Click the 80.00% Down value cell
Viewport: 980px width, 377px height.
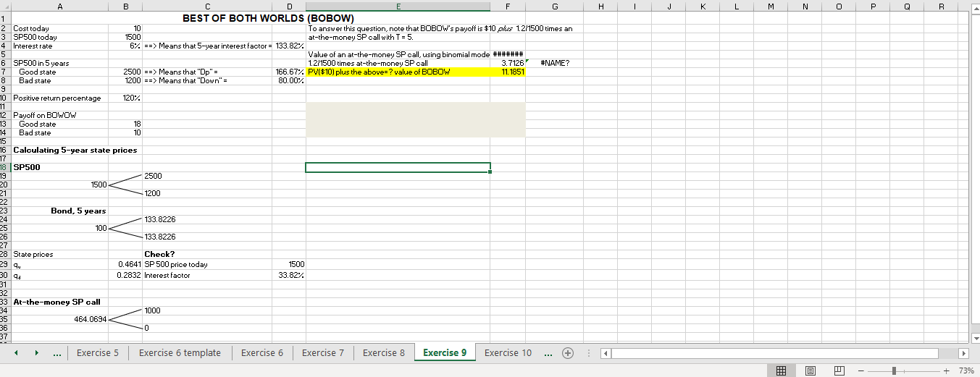coord(290,80)
